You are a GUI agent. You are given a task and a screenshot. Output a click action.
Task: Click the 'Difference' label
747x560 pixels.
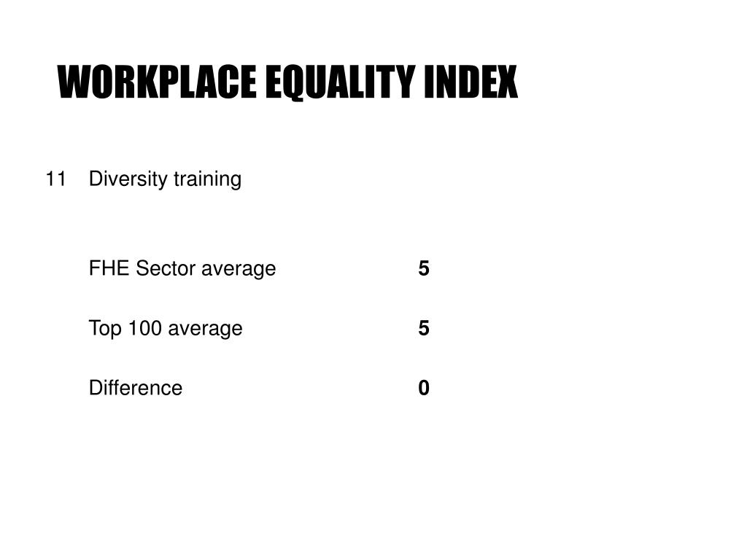(135, 388)
